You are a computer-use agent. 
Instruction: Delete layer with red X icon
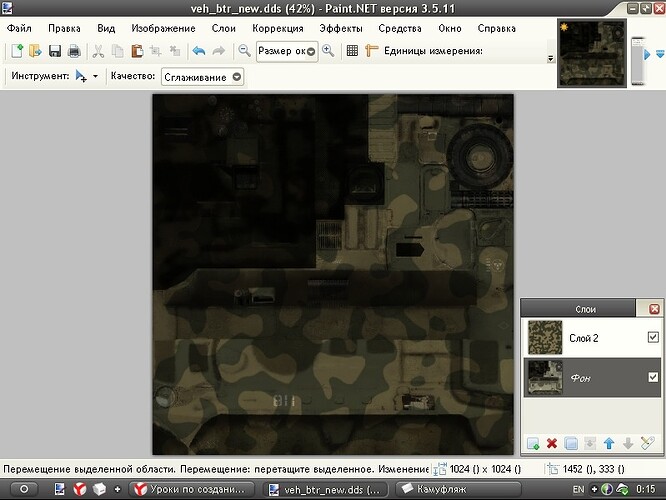[552, 443]
